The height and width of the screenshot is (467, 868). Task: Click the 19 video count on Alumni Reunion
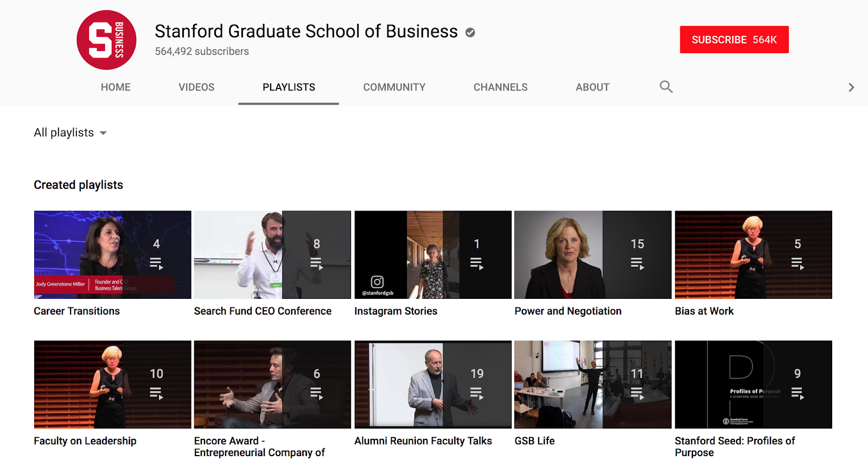point(477,374)
